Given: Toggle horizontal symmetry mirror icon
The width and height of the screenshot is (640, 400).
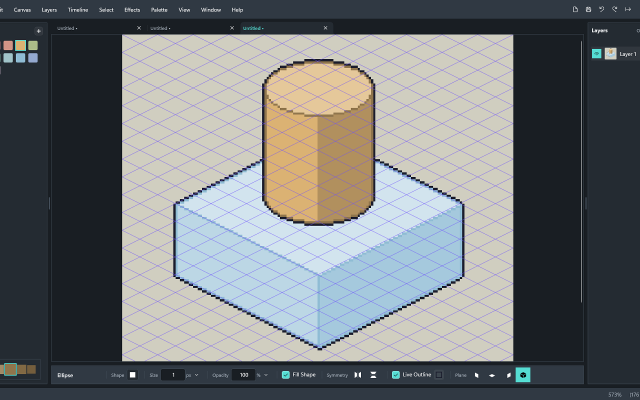Looking at the screenshot, I should click(x=358, y=375).
